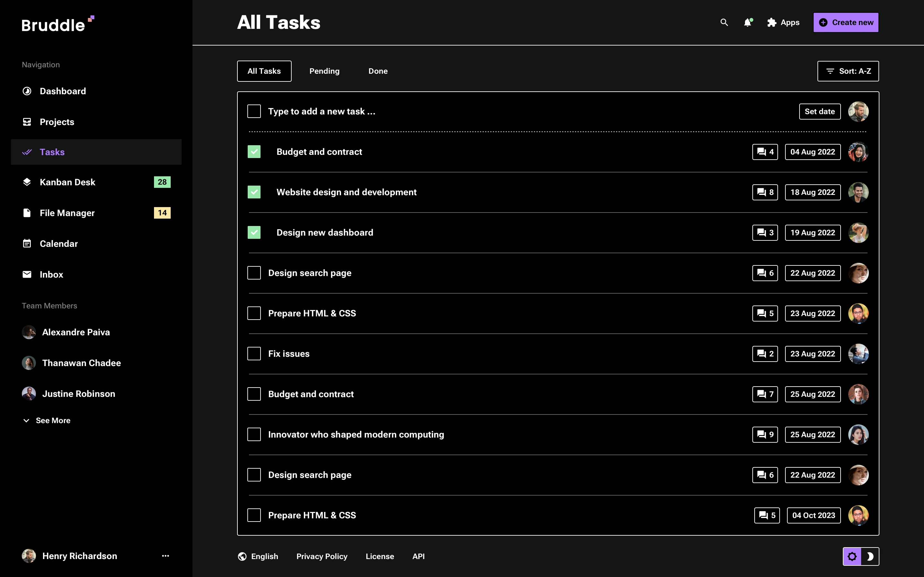Switch to the Done tab
The width and height of the screenshot is (924, 577).
[378, 71]
